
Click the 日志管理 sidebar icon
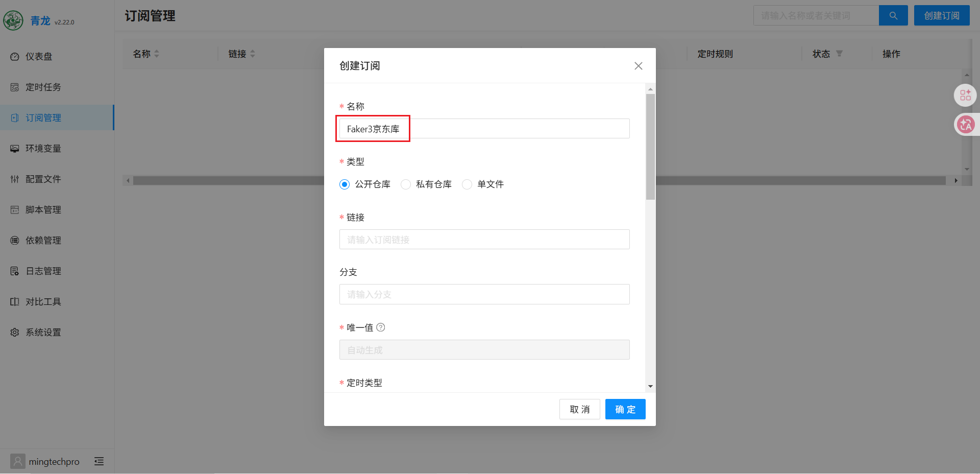pyautogui.click(x=15, y=271)
